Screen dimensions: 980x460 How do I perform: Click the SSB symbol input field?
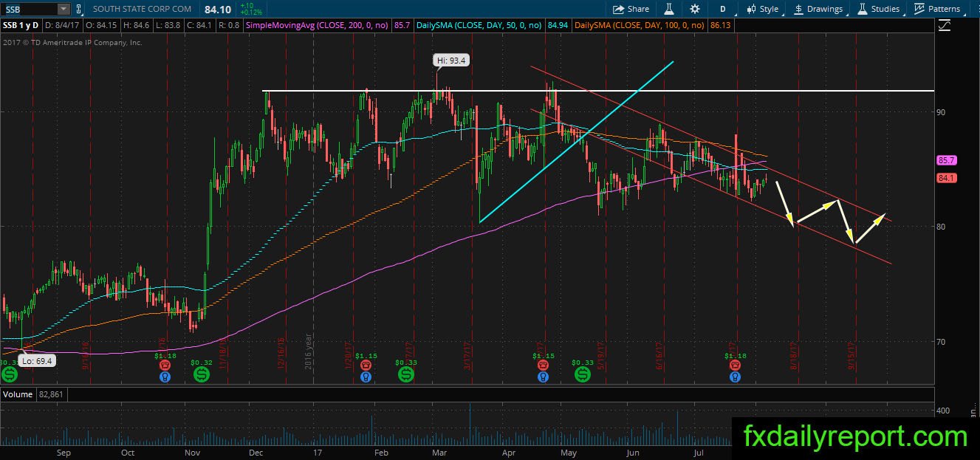[29, 9]
